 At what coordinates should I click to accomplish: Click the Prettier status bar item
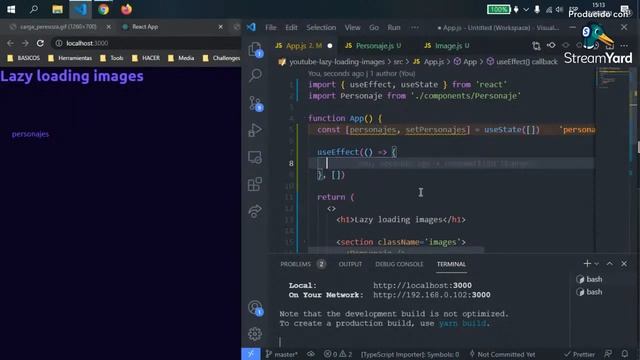click(x=580, y=354)
